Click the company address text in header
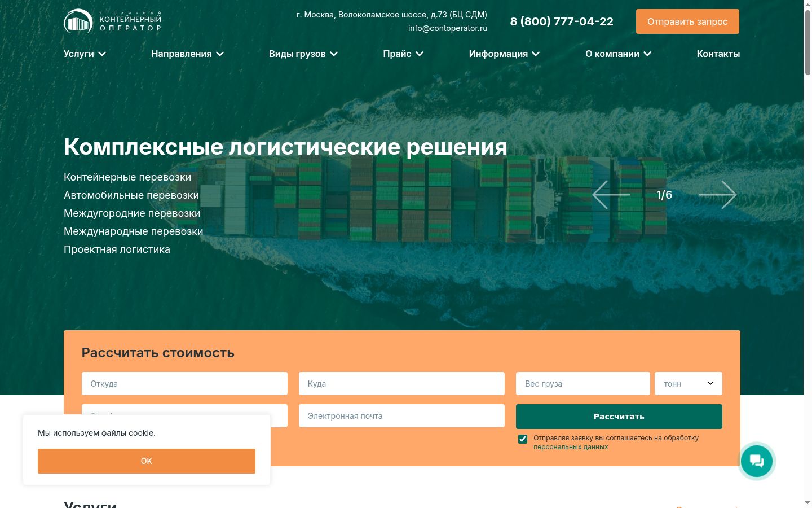 tap(392, 15)
